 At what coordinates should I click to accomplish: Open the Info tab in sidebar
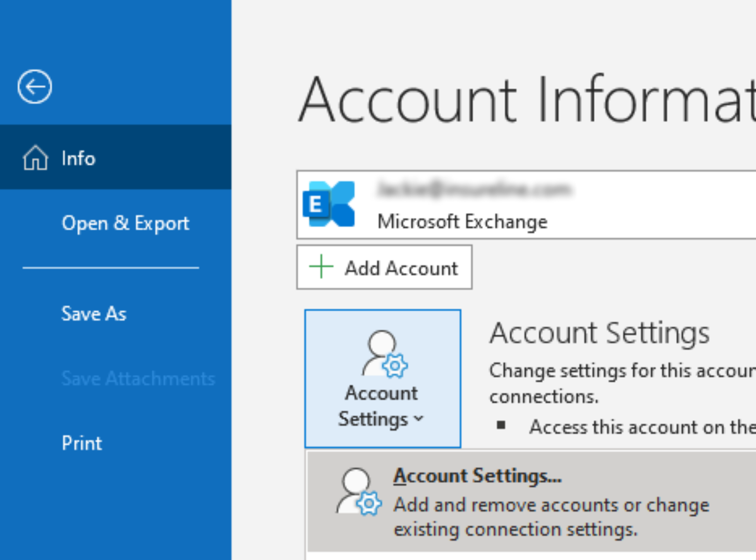point(115,157)
